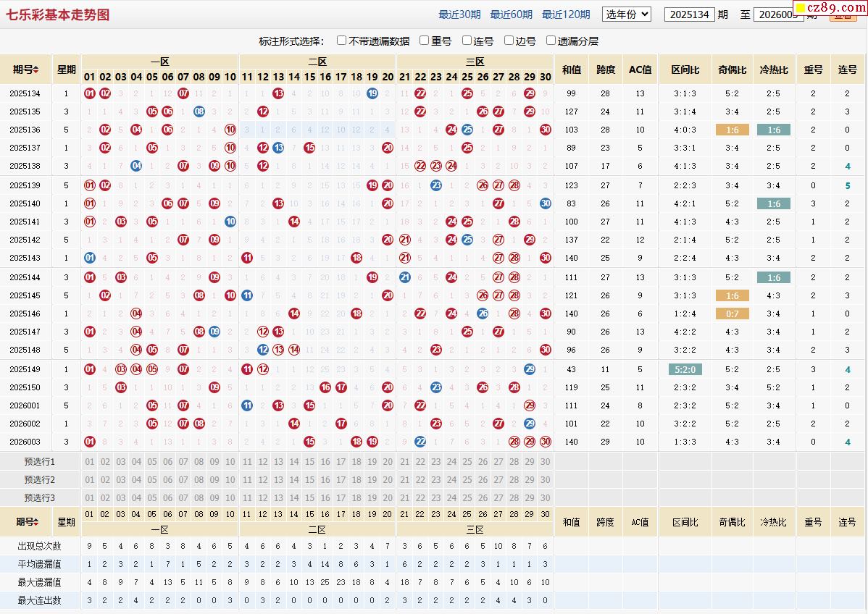Click the sort arrows beside bottom 期号 header
The height and width of the screenshot is (614, 868).
pos(37,522)
